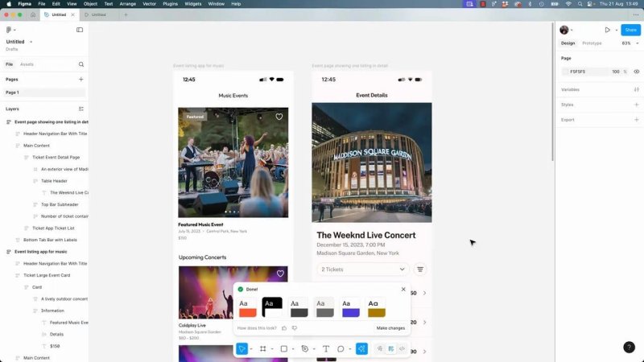The image size is (644, 362).
Task: Collapse all layers icon
Action: coord(81,109)
